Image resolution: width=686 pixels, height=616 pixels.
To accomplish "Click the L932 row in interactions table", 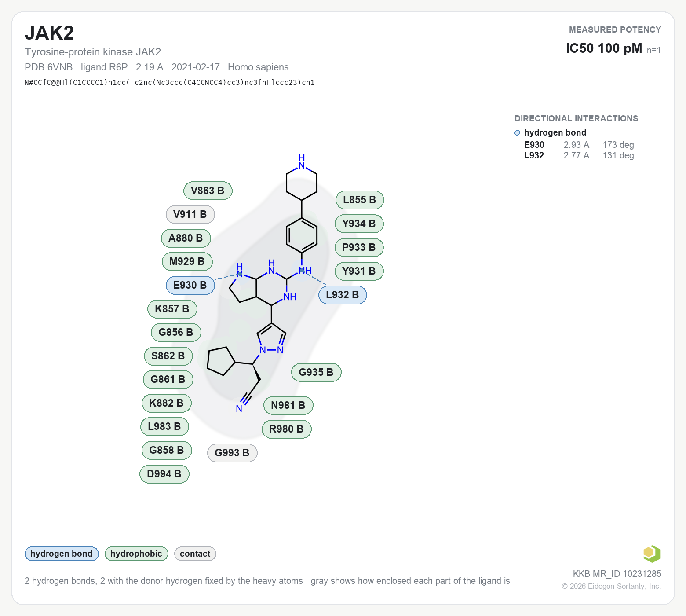I will coord(579,155).
